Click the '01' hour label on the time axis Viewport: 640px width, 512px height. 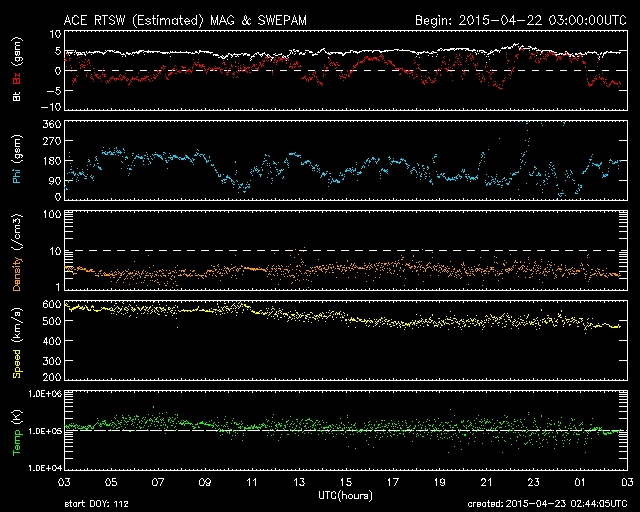pyautogui.click(x=580, y=483)
